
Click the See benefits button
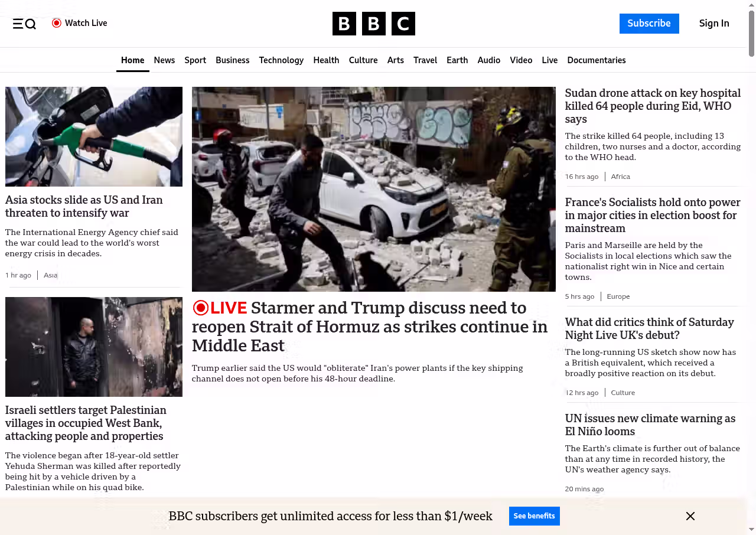[534, 516]
